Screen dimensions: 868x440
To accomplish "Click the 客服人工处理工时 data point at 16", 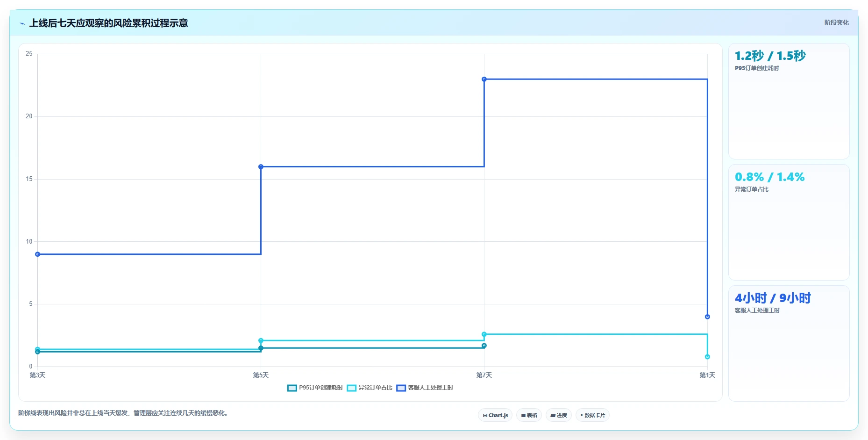I will point(261,166).
